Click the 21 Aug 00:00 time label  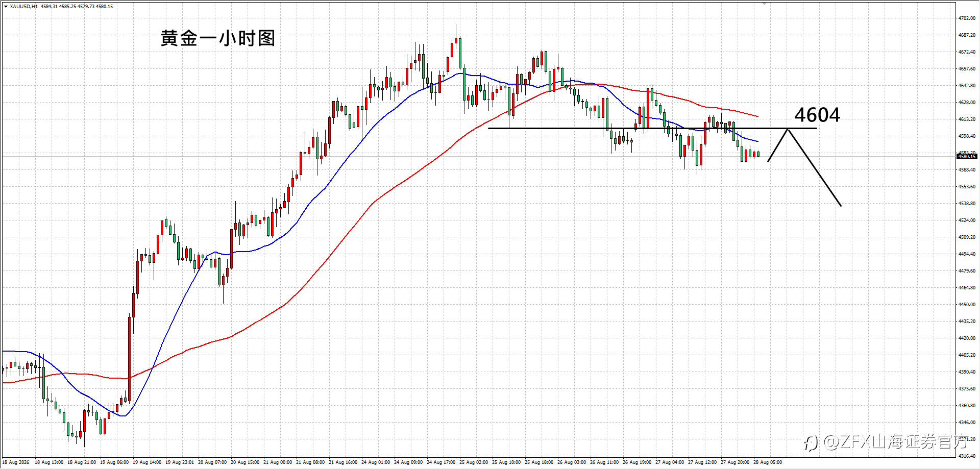pyautogui.click(x=278, y=462)
